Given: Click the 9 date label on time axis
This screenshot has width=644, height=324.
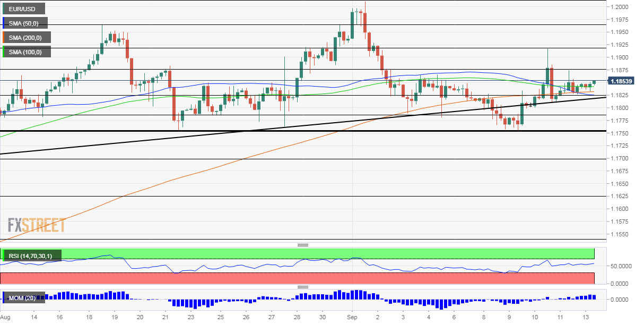Looking at the screenshot, I should coord(509,317).
